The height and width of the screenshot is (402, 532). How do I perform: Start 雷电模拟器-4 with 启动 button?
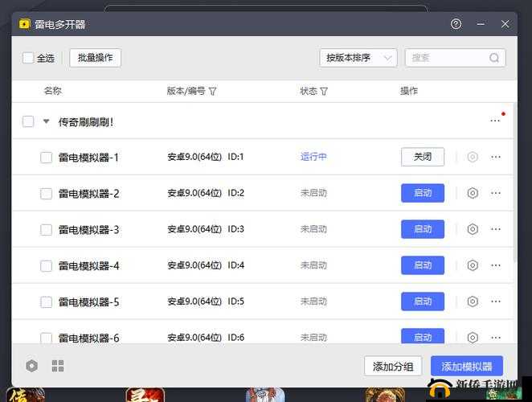click(423, 265)
